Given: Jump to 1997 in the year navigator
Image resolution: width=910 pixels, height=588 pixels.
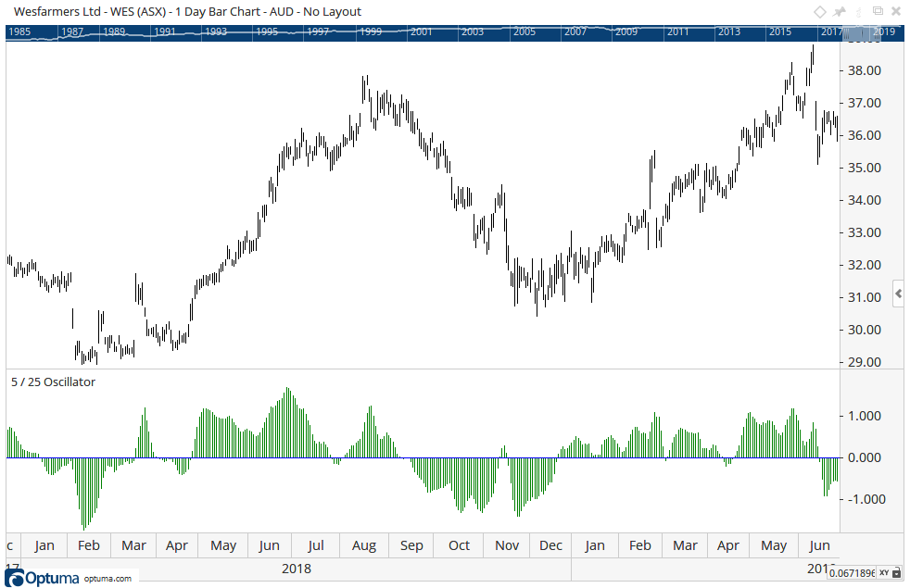Looking at the screenshot, I should [318, 31].
